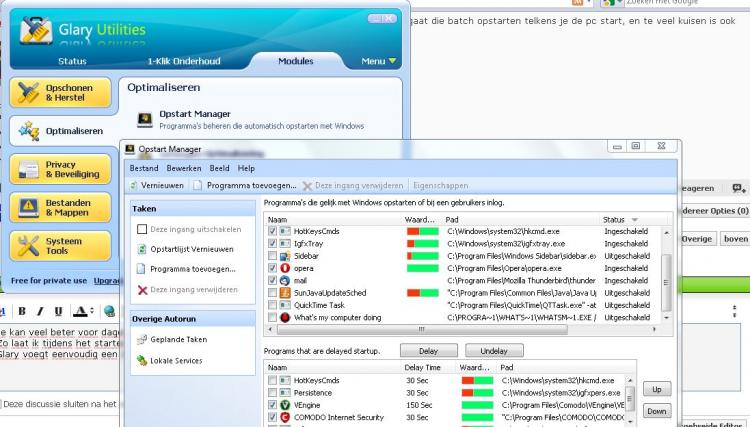The height and width of the screenshot is (427, 750).
Task: Open Bestanden & Mappen module
Action: coord(60,208)
